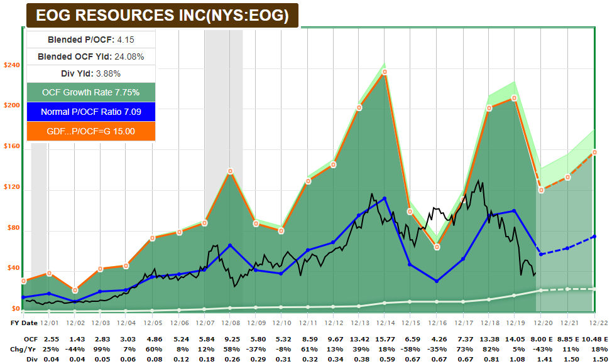Click the OCF row header label
The image size is (612, 364).
click(x=30, y=340)
